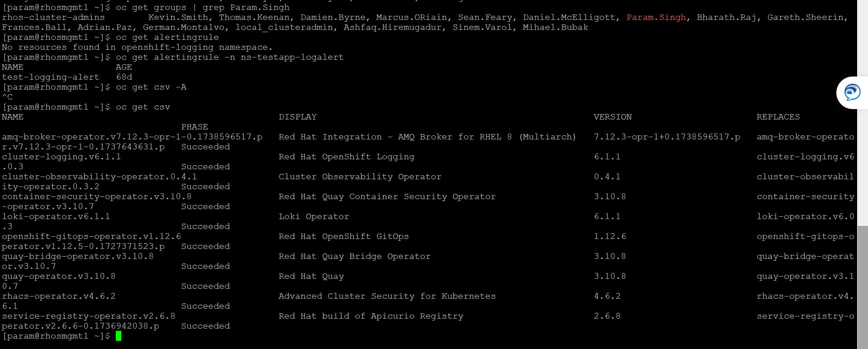Click the test-logging-alert rule name

pos(50,77)
